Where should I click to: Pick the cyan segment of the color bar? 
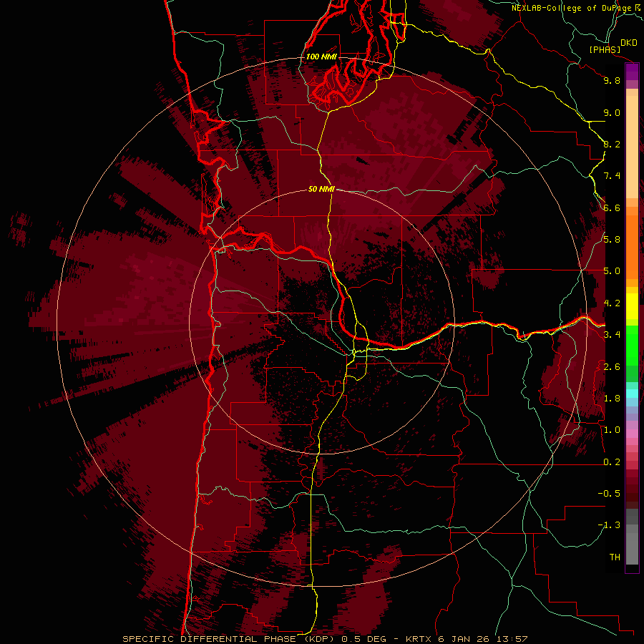click(x=632, y=394)
